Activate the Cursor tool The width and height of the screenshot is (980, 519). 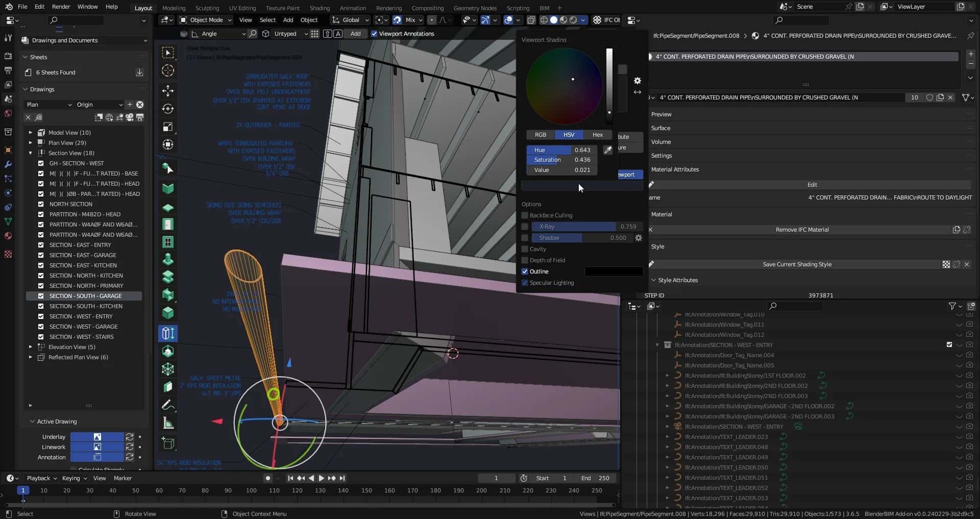168,70
